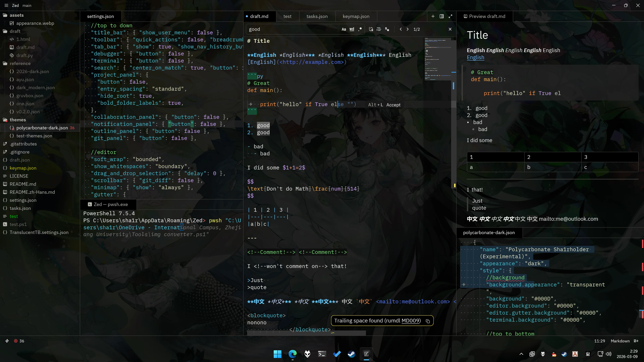The width and height of the screenshot is (644, 362).
Task: Click the edit prediction bolt icon in status bar
Action: tap(7, 341)
